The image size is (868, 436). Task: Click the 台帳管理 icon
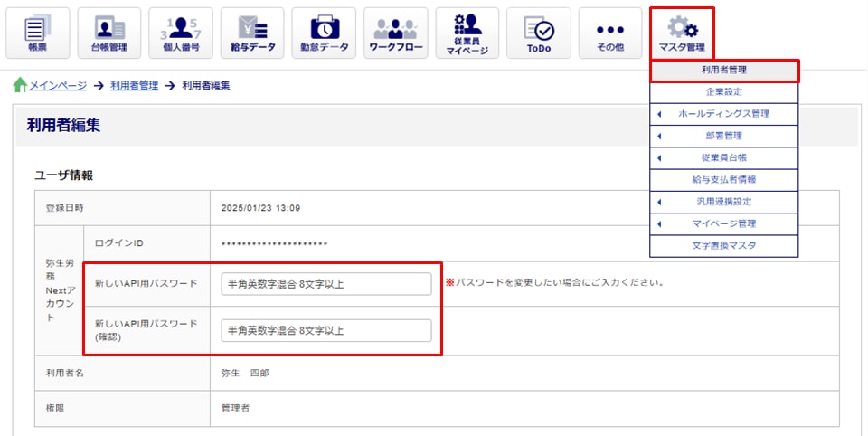(x=109, y=33)
